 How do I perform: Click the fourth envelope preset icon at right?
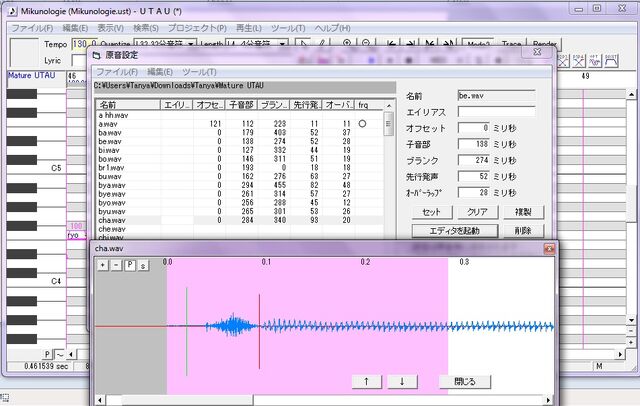coord(611,61)
